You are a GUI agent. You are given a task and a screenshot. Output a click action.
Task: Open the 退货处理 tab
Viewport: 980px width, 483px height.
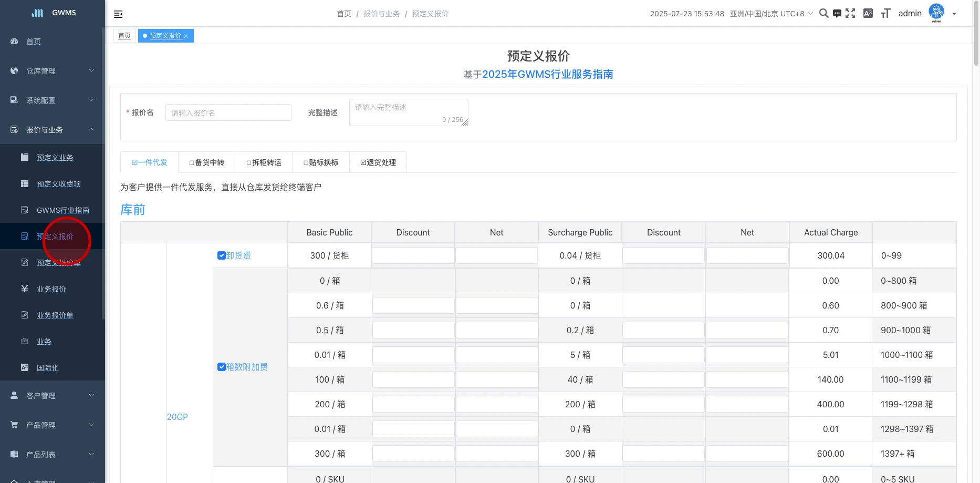click(378, 162)
